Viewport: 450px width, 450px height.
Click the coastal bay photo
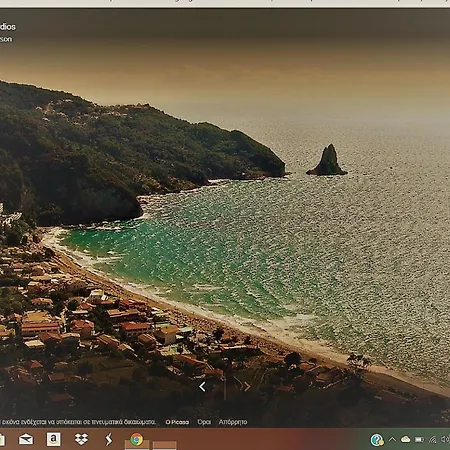(225, 218)
